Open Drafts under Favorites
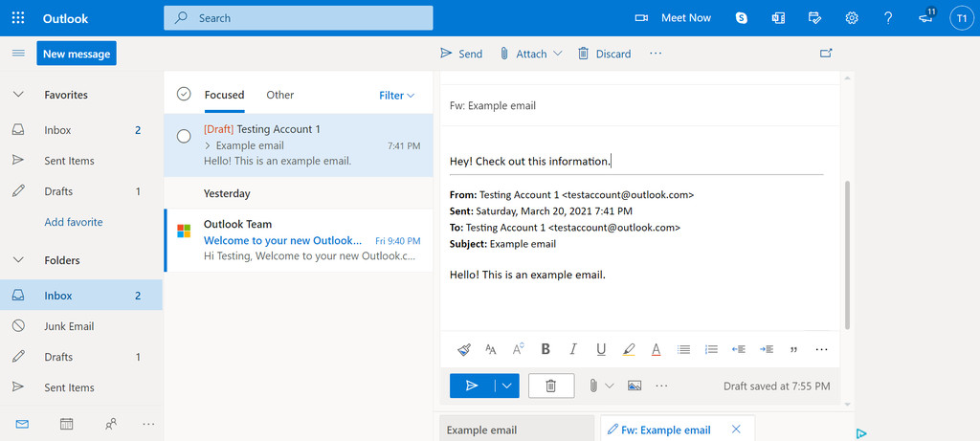 81,191
